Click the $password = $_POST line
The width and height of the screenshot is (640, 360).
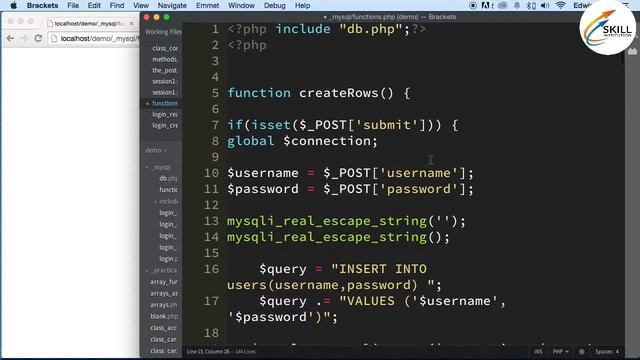(350, 189)
